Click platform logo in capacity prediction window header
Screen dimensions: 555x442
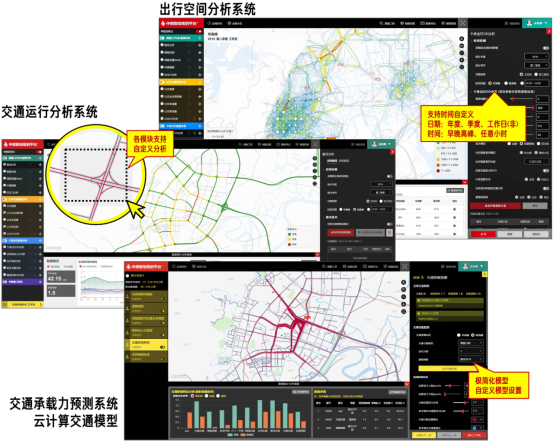coord(146,266)
